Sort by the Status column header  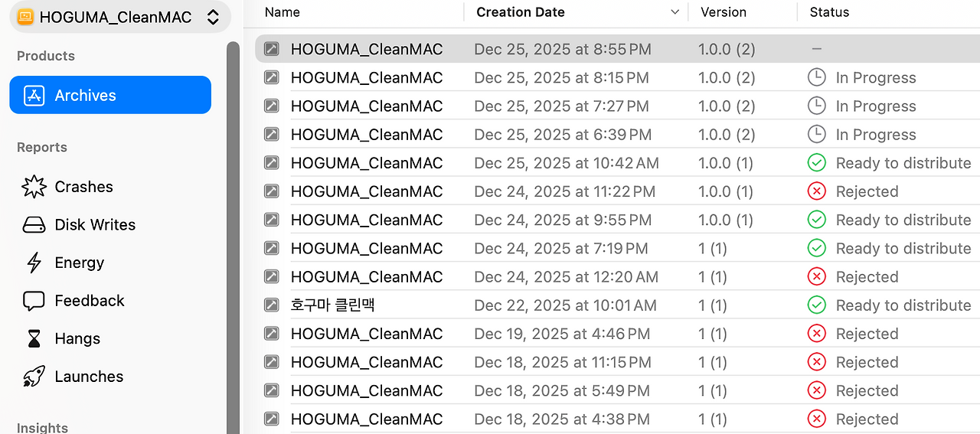[830, 12]
